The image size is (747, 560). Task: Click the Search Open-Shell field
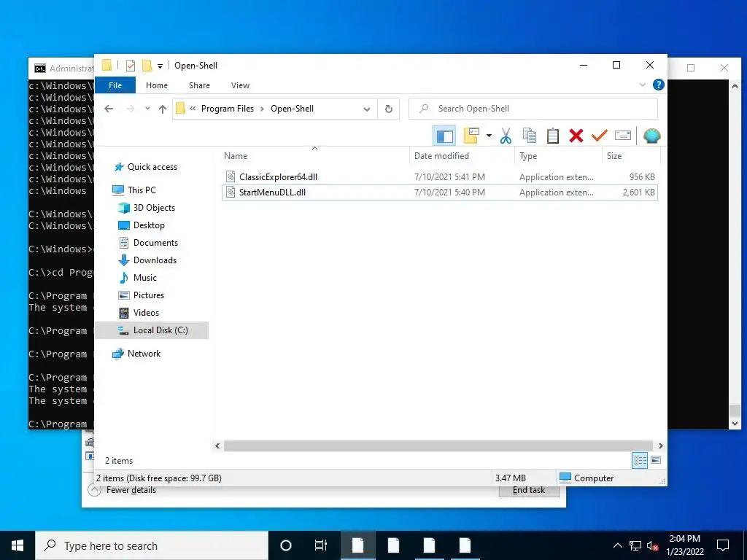[533, 109]
